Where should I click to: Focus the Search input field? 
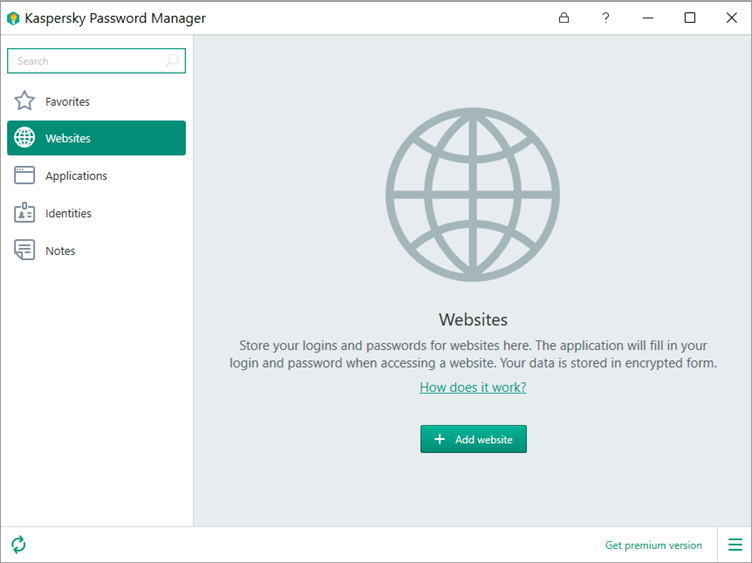click(x=88, y=61)
